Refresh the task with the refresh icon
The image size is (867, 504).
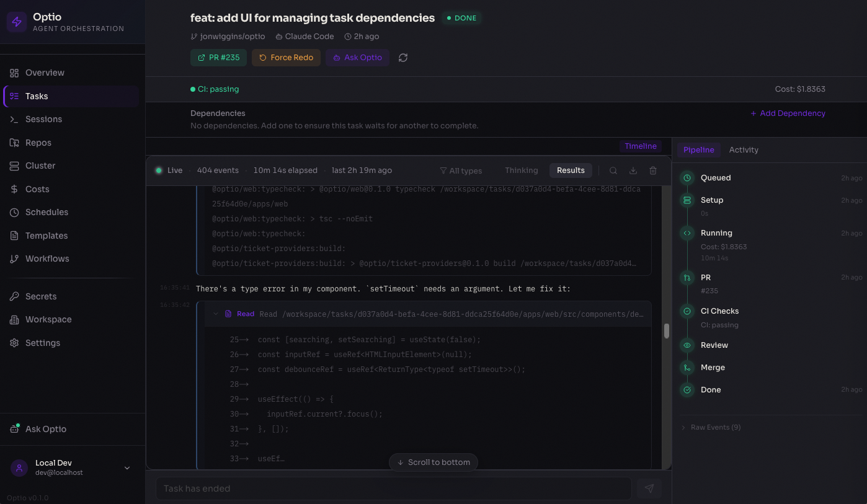tap(402, 58)
